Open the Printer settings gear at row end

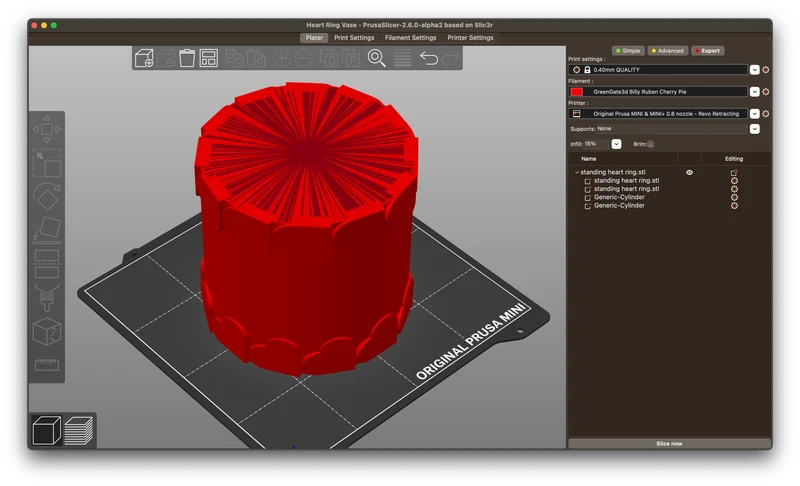(x=766, y=114)
